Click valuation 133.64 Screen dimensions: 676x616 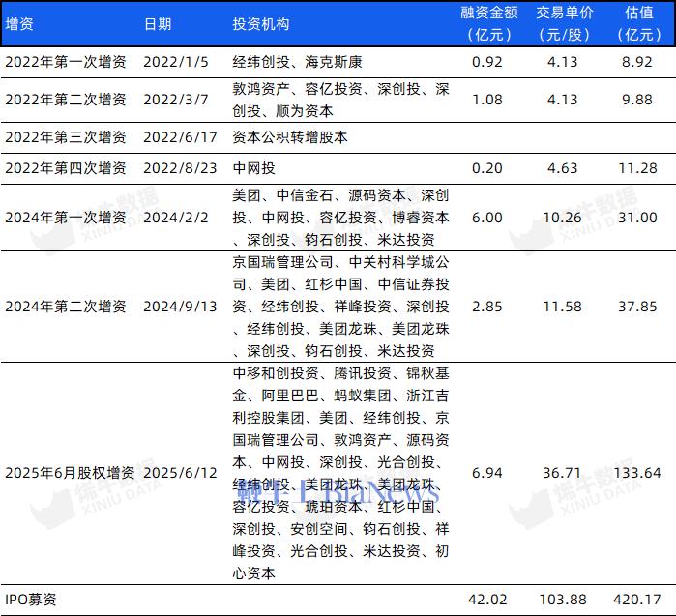637,473
